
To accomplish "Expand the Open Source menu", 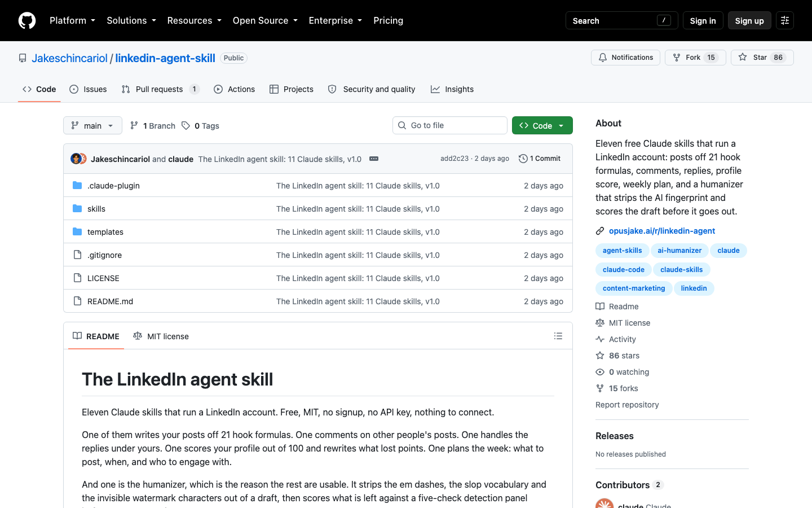I will (x=265, y=20).
